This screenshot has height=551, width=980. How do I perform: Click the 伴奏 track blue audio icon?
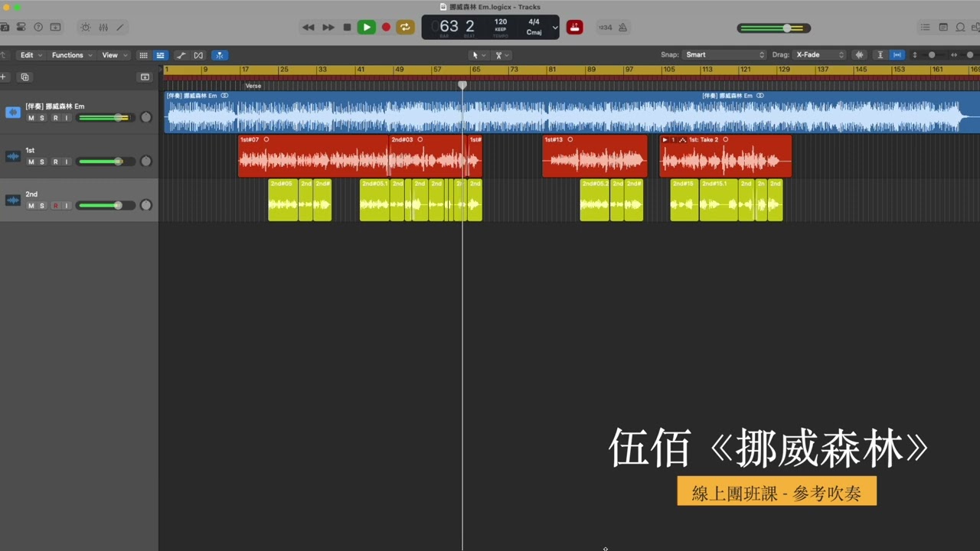(13, 112)
